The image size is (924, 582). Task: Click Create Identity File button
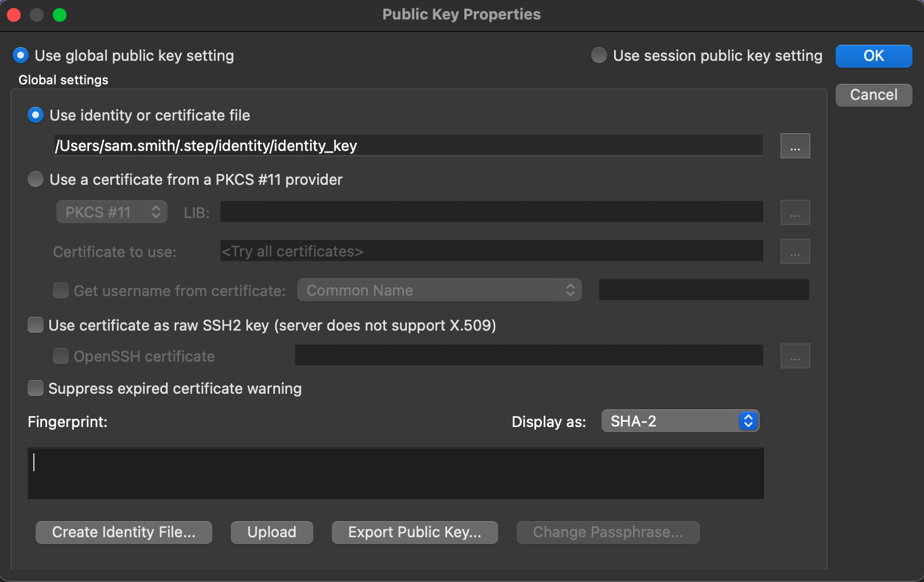[x=124, y=532]
